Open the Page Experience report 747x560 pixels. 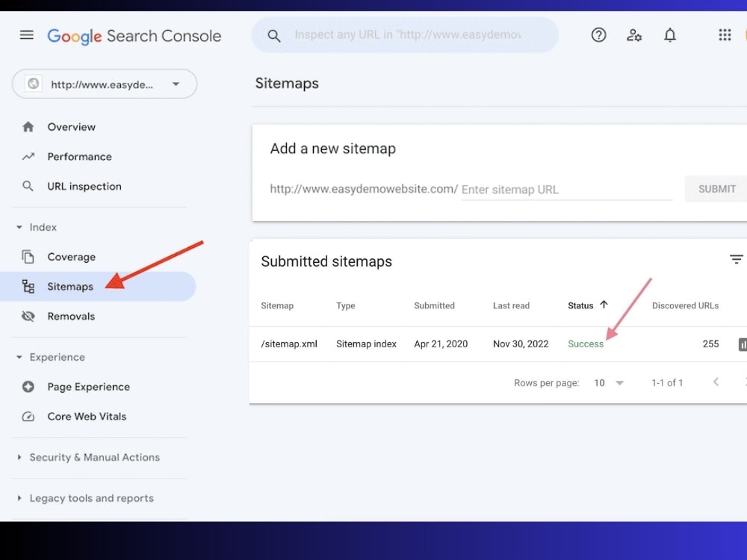89,387
